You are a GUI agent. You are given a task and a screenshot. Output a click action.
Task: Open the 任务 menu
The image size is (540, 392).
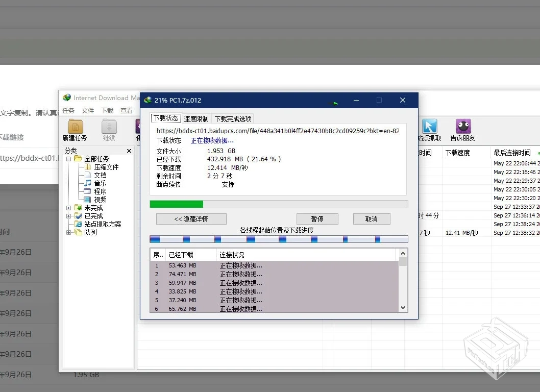coord(68,111)
